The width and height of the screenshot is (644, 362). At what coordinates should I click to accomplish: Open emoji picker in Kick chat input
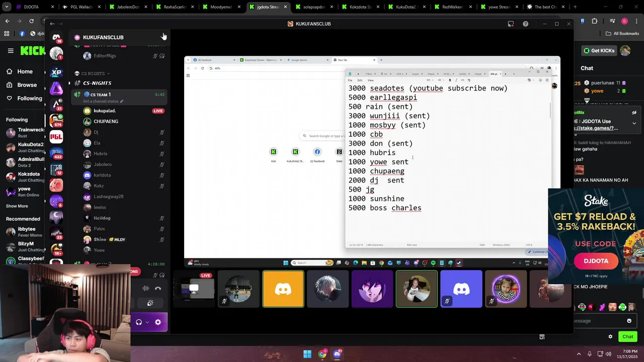tap(629, 321)
